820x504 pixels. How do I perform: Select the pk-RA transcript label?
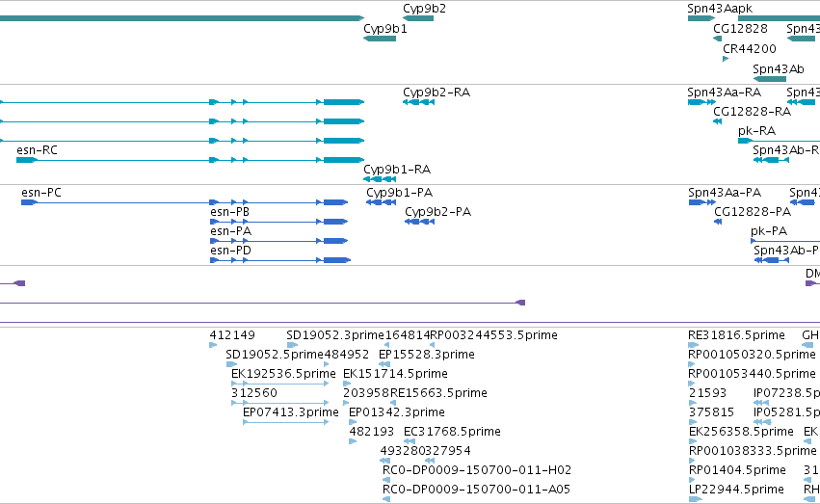click(x=756, y=131)
